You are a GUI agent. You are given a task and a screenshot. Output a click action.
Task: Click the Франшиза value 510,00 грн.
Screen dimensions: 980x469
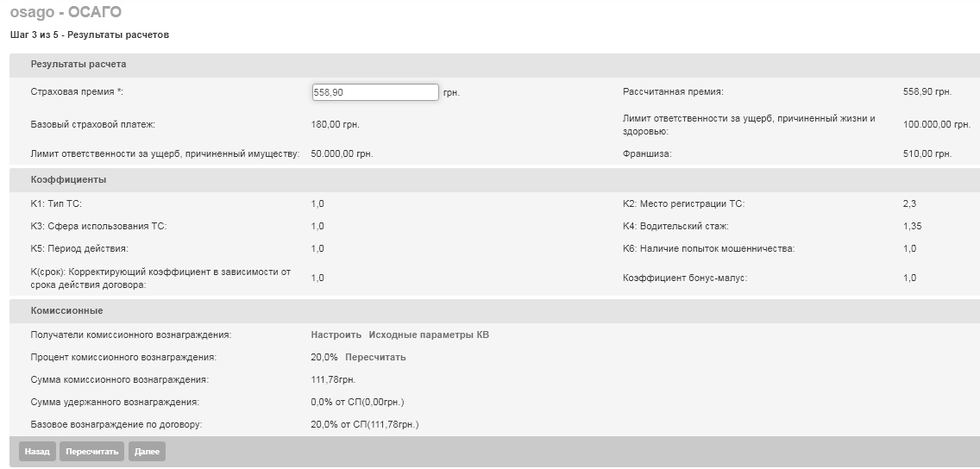pyautogui.click(x=927, y=153)
